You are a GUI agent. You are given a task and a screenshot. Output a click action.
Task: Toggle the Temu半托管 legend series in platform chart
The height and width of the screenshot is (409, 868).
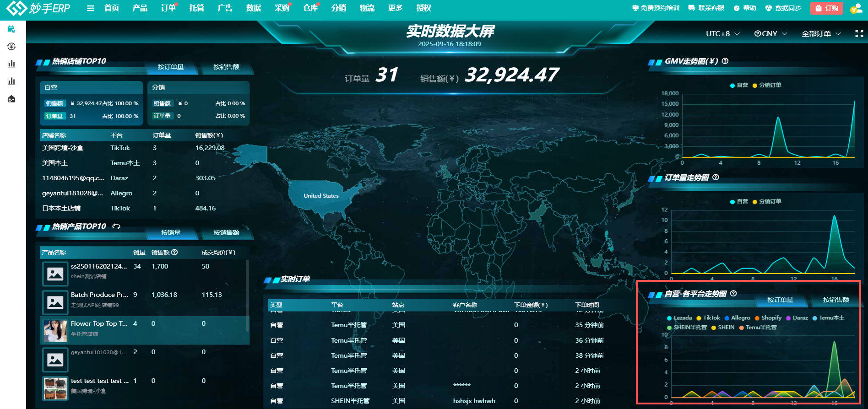point(758,328)
